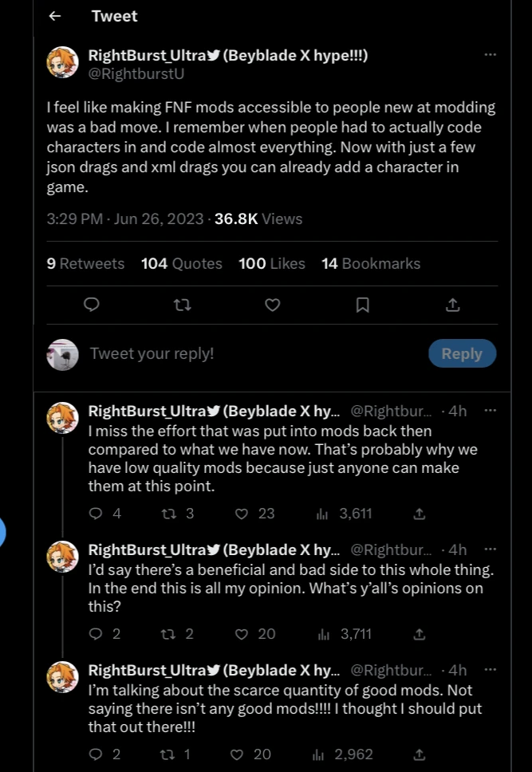Switch back using the Tweet back arrow
This screenshot has width=532, height=772.
pyautogui.click(x=54, y=15)
